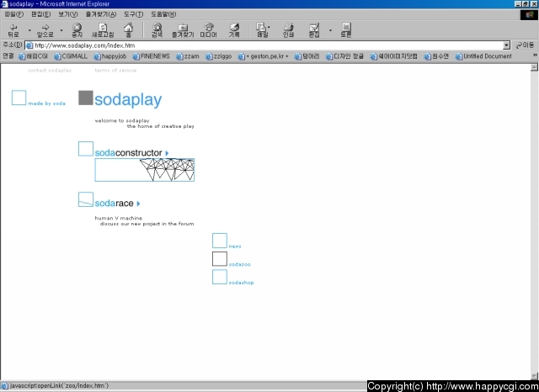Open the zzam links bar shortcut

[x=188, y=56]
